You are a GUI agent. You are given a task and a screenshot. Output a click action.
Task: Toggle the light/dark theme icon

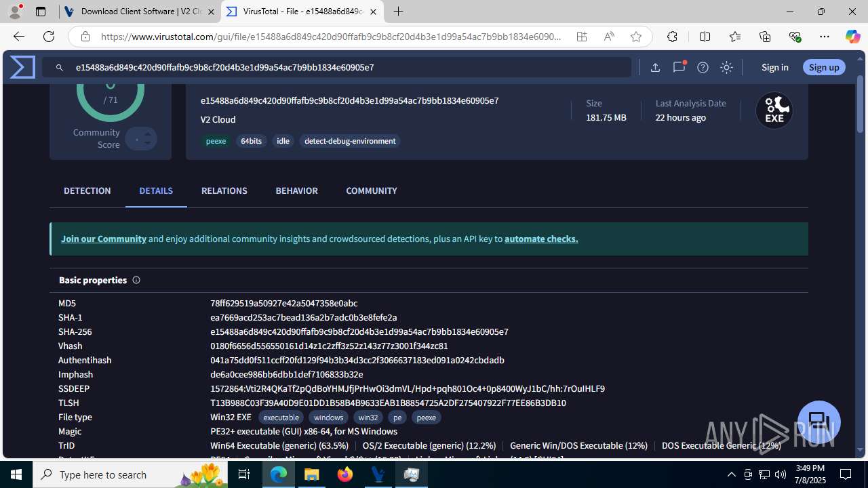726,67
